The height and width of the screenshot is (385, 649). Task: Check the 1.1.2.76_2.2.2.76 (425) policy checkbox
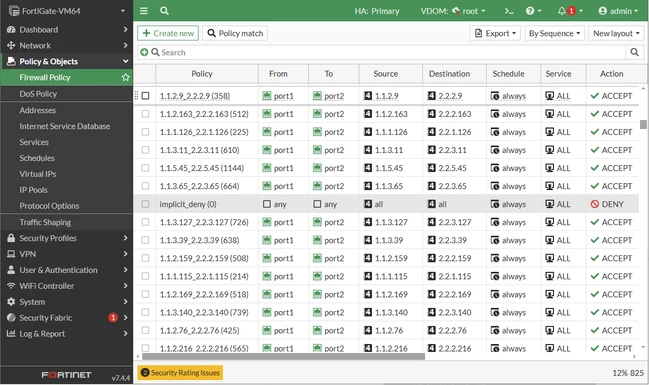pos(145,330)
